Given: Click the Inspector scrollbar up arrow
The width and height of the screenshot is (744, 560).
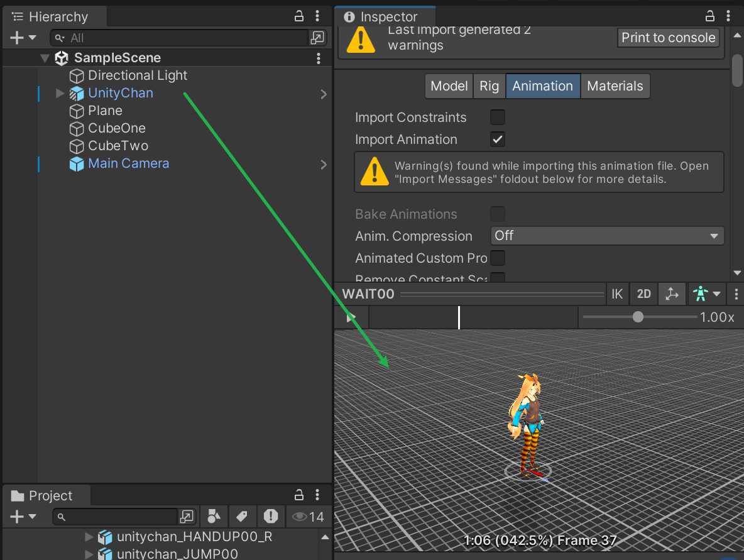Looking at the screenshot, I should click(737, 36).
